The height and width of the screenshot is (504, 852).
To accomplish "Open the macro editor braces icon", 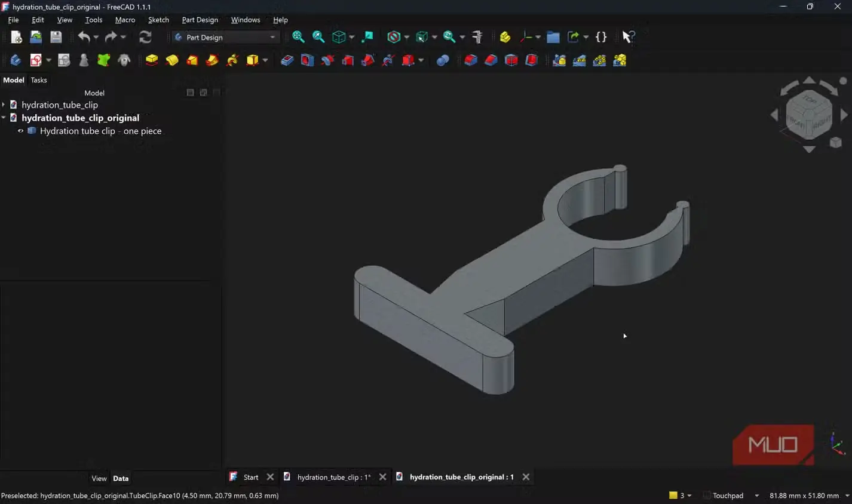I will tap(601, 37).
